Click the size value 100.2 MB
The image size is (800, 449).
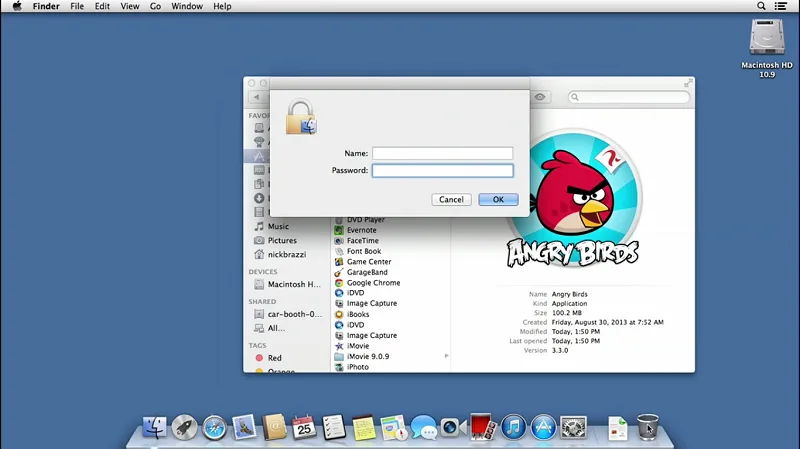click(566, 313)
